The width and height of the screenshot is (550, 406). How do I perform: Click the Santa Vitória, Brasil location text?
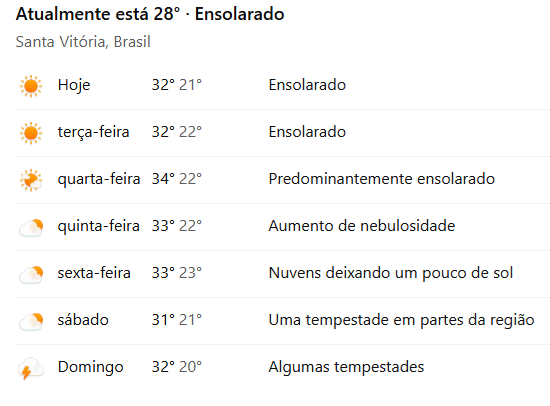(83, 42)
